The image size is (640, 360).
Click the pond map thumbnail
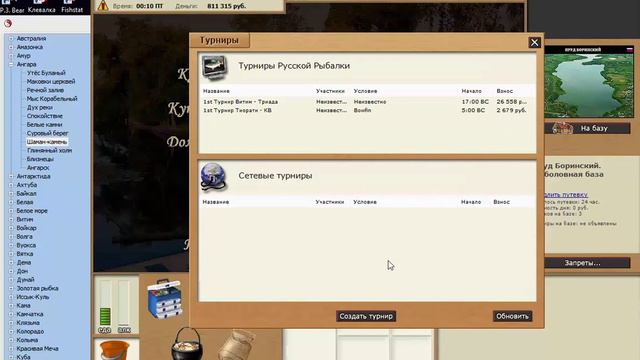point(589,82)
